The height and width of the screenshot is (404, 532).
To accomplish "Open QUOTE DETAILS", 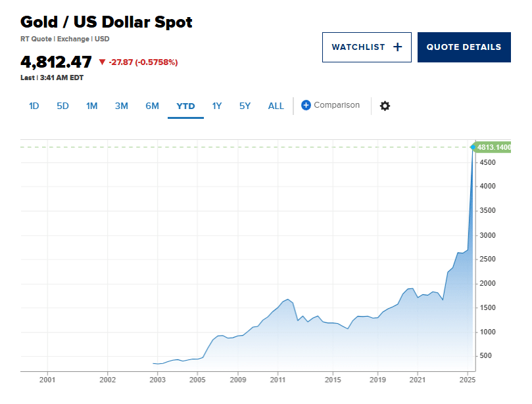I will (464, 47).
